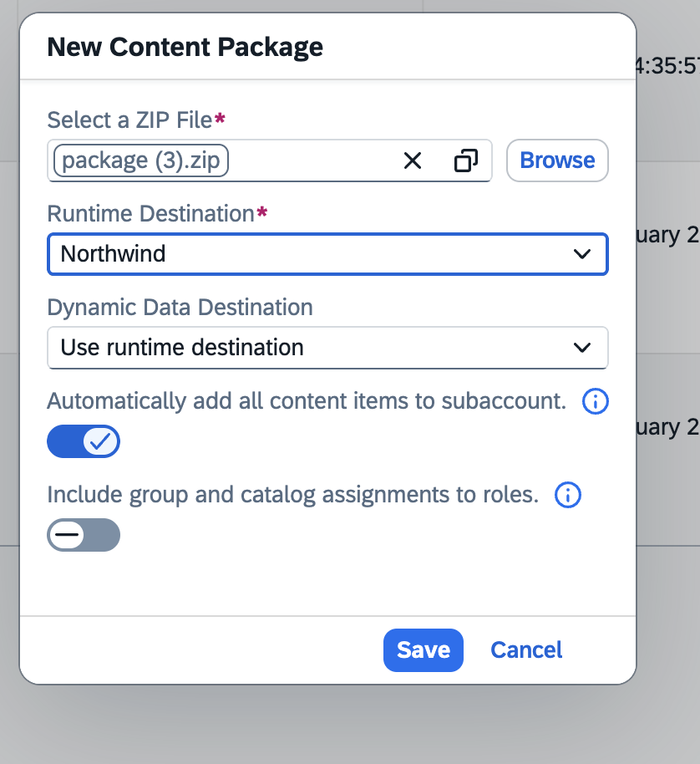
Task: Click the chevron on Dynamic Data Destination field
Action: click(583, 348)
